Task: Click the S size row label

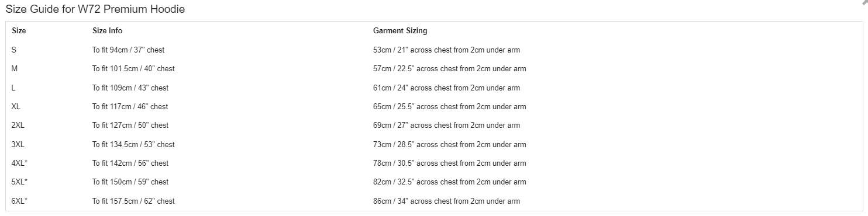Action: click(x=14, y=50)
